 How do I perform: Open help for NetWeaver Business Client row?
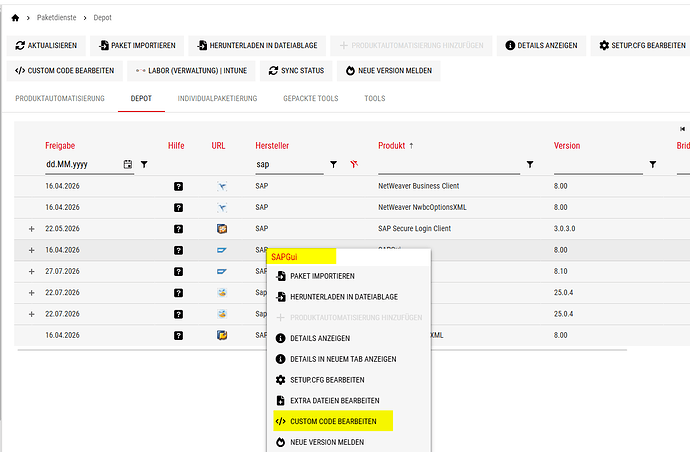coord(178,186)
